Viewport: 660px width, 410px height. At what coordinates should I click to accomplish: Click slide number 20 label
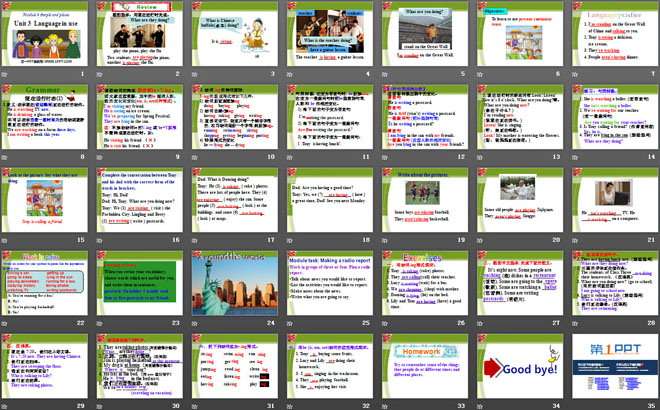coord(556,240)
